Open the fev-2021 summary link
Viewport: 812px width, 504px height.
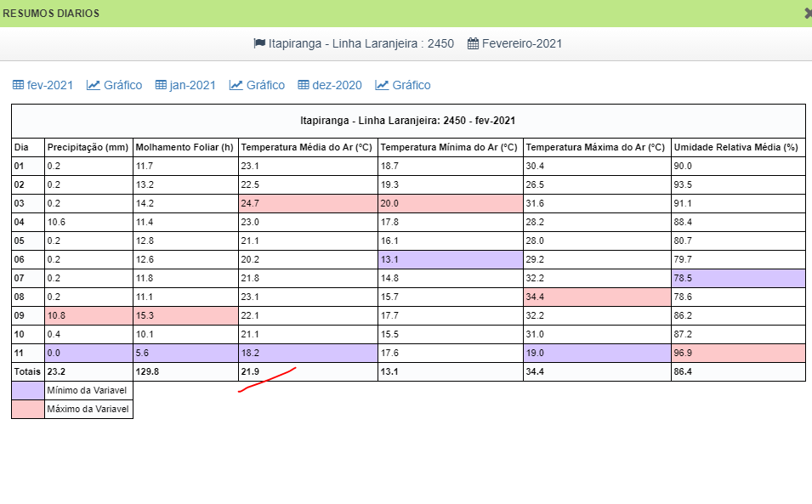pos(50,85)
